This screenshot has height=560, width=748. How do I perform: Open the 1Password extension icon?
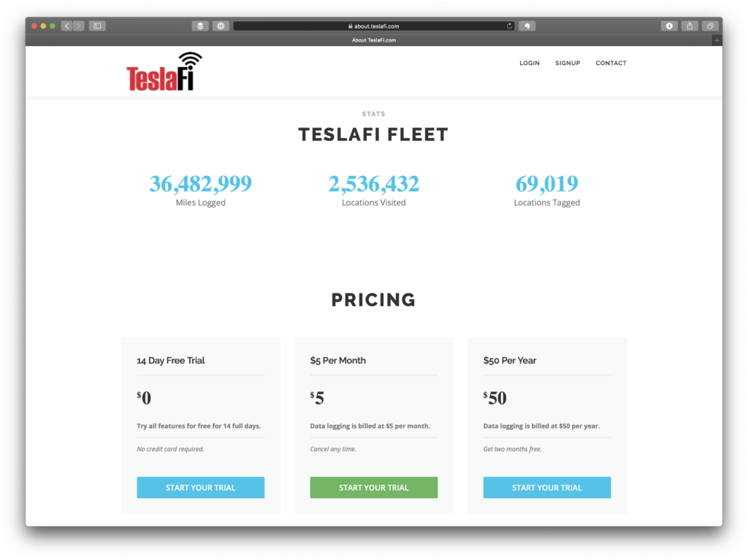click(221, 26)
